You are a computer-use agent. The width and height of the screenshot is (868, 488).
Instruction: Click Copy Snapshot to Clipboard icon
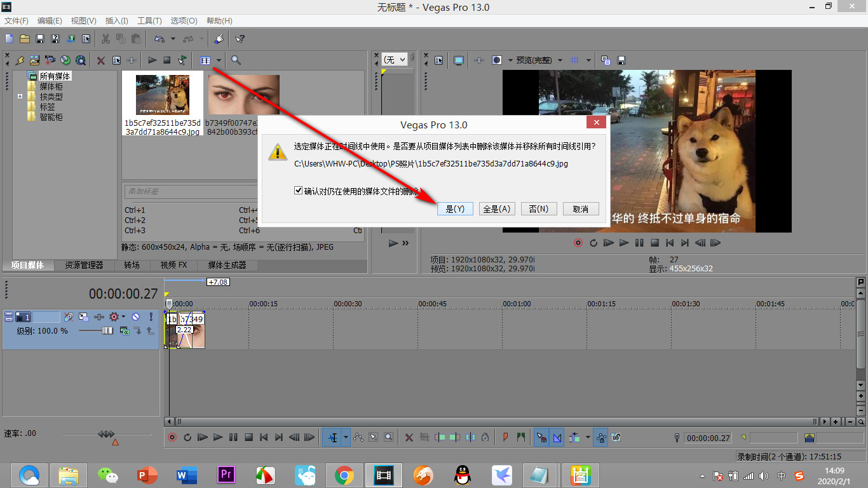click(x=606, y=60)
